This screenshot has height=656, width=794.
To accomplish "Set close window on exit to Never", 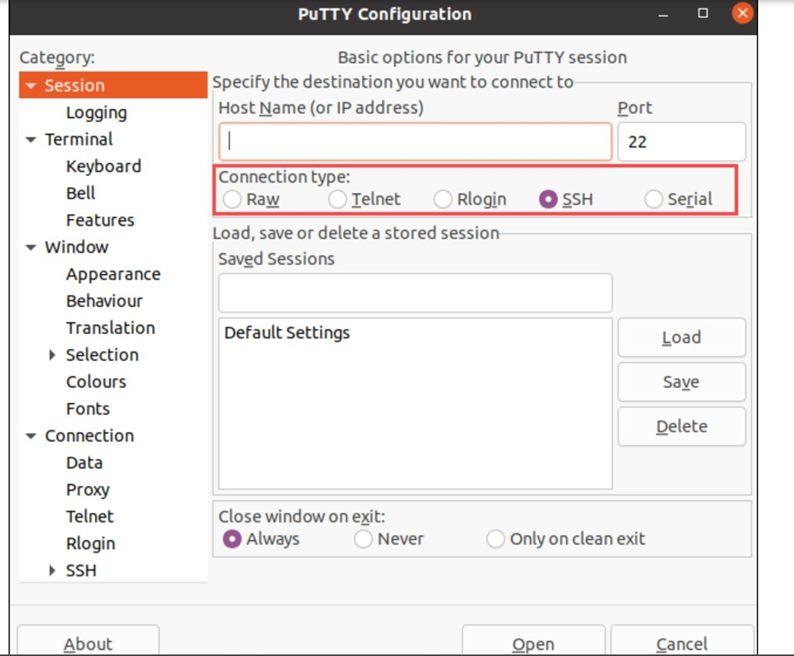I will point(363,539).
